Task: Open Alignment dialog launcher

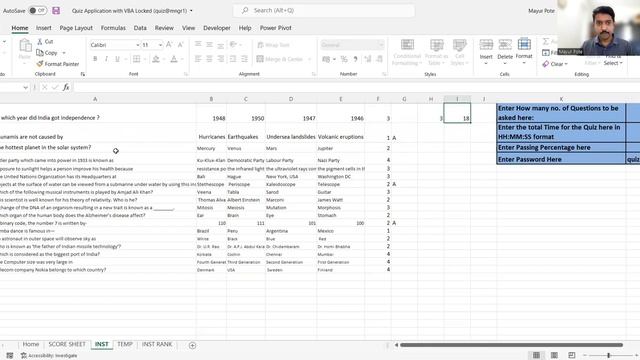Action: 314,74
